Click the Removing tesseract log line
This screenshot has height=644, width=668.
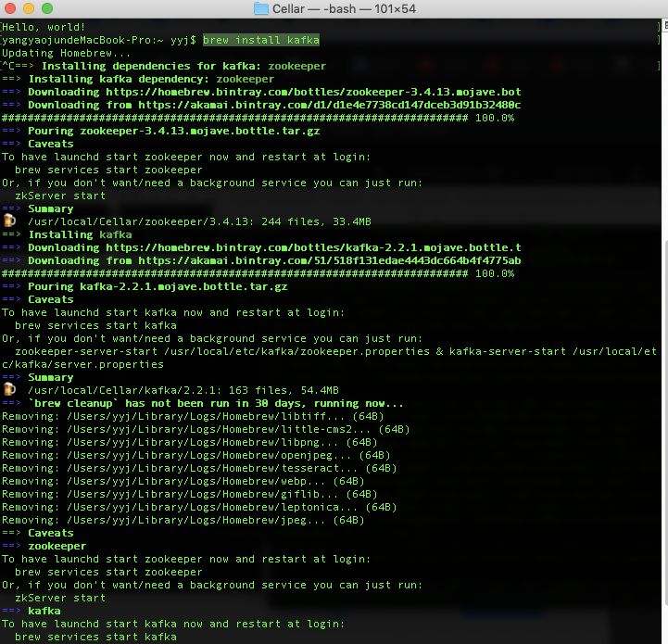tap(199, 468)
